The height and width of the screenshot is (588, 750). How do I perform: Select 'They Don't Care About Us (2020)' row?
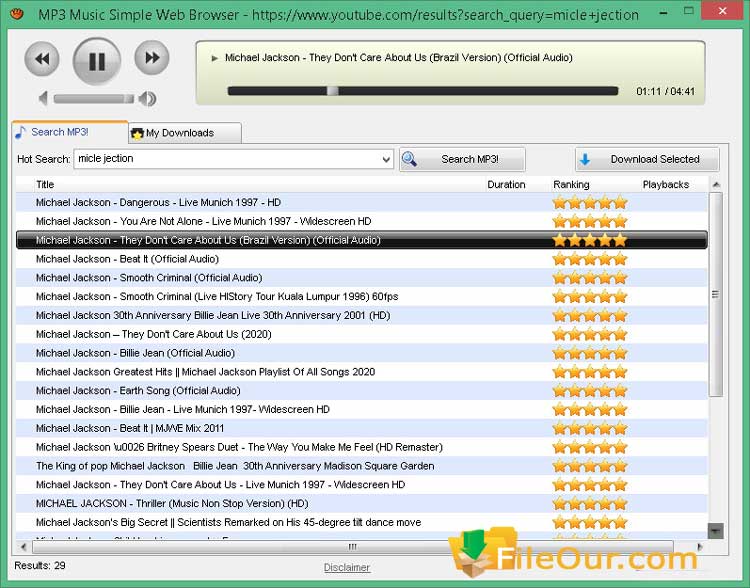[362, 334]
